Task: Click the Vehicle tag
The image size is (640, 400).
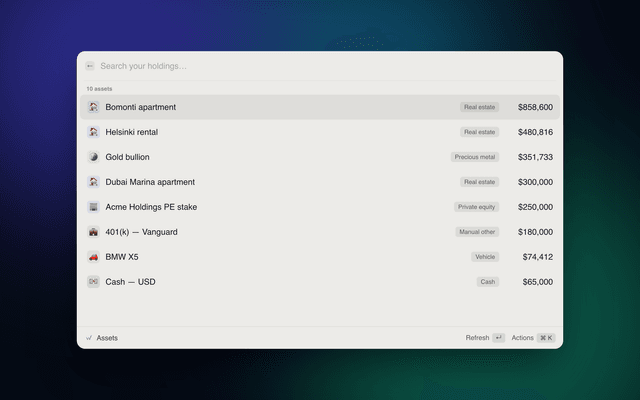Action: point(485,257)
